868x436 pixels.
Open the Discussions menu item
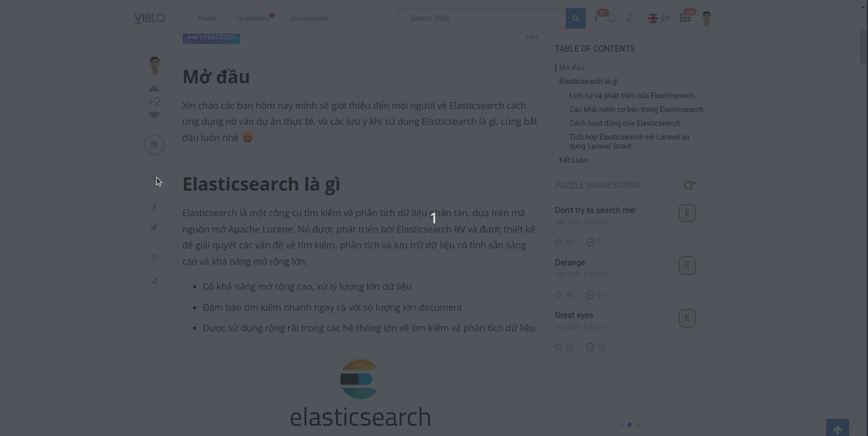pos(309,18)
